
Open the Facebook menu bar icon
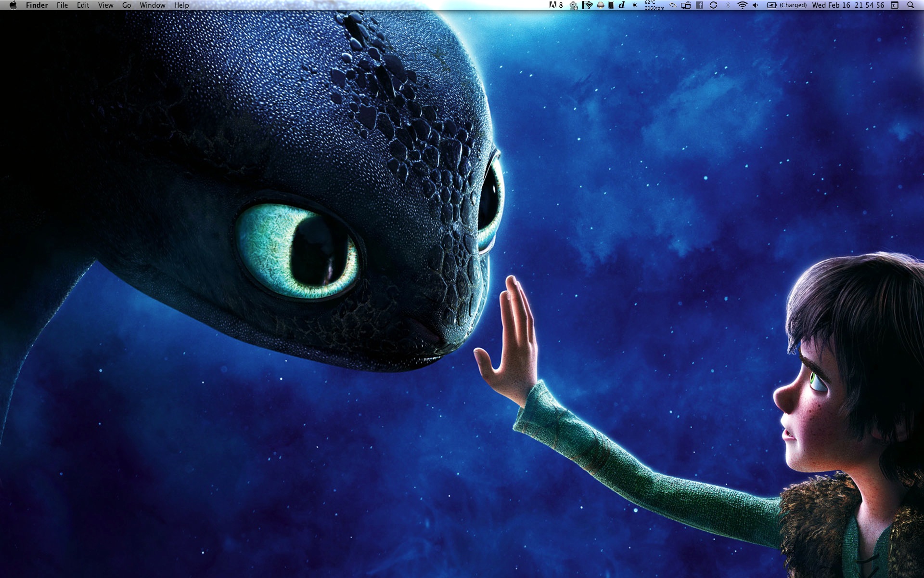699,5
